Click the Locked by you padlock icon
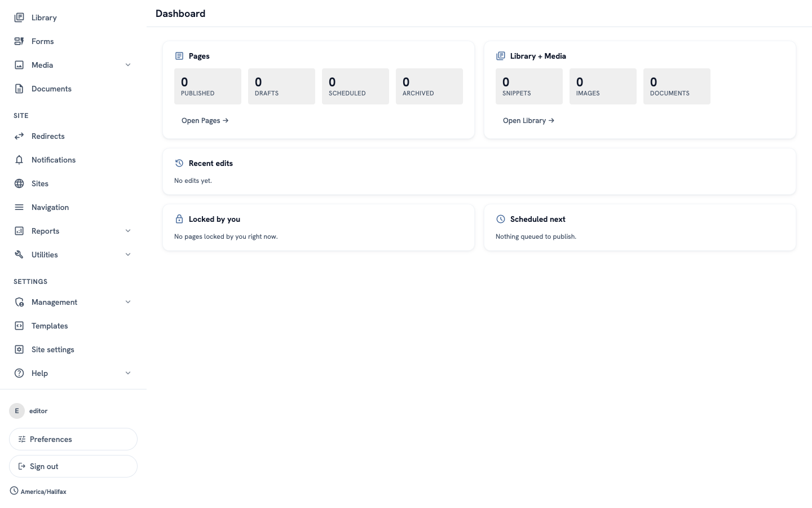This screenshot has width=812, height=508. [x=179, y=219]
